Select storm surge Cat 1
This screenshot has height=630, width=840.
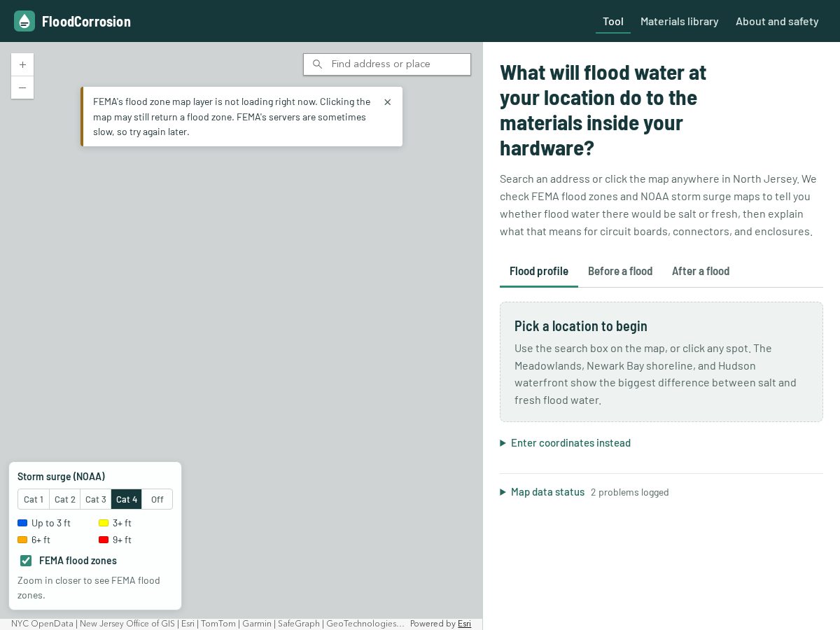34,499
